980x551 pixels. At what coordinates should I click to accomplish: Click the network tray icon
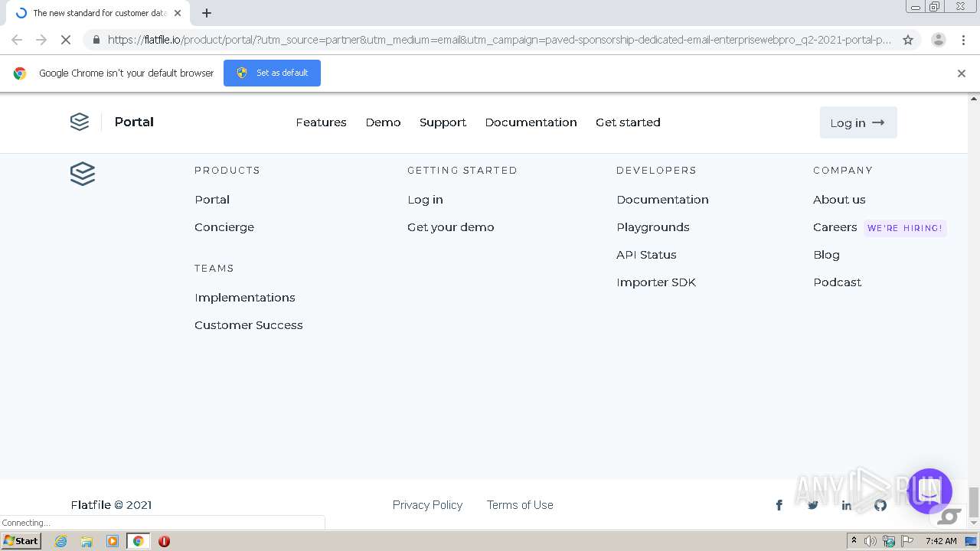889,541
